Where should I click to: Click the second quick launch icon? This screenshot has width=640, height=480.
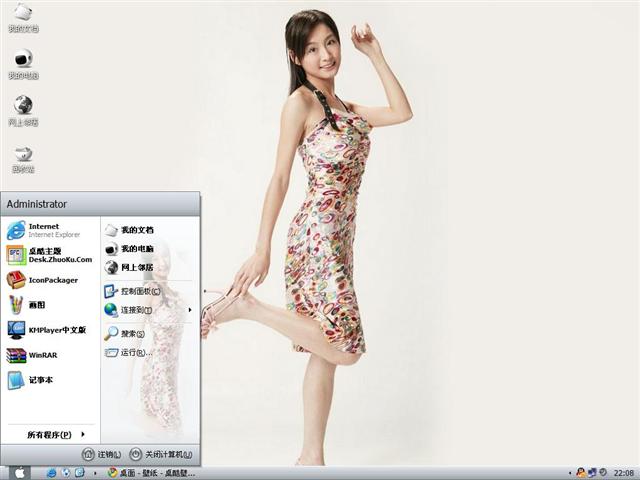pos(66,473)
